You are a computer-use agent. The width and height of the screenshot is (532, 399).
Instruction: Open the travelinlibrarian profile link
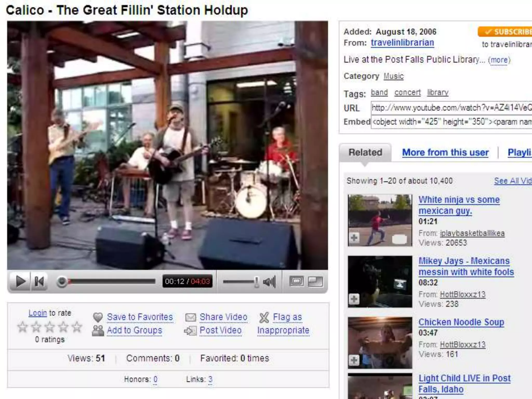coord(402,43)
